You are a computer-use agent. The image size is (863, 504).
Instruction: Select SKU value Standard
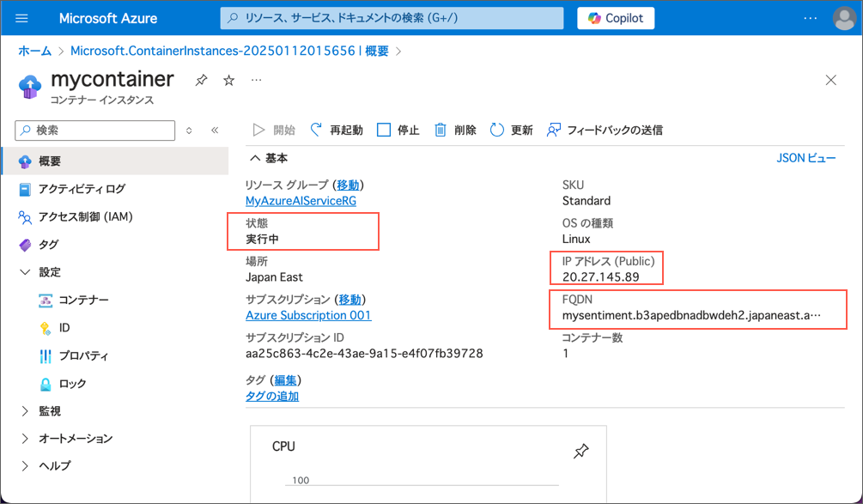[586, 201]
